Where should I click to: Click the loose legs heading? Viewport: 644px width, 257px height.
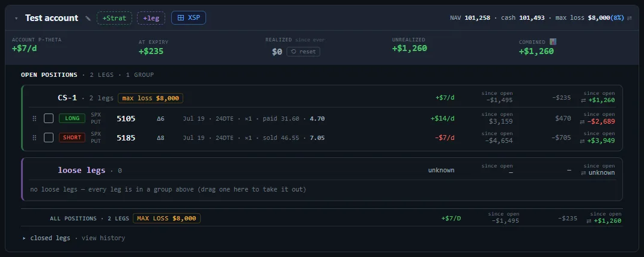click(82, 171)
